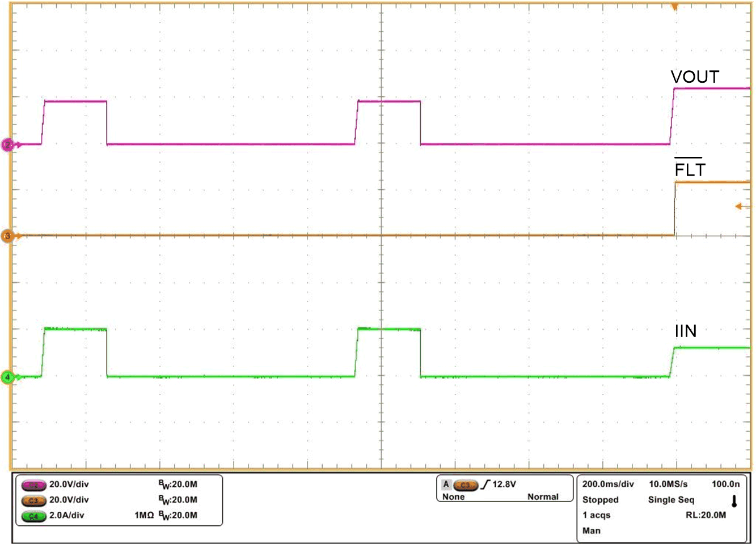
Task: Click the C2 bandwidth readout BW:20.0M
Action: 178,485
